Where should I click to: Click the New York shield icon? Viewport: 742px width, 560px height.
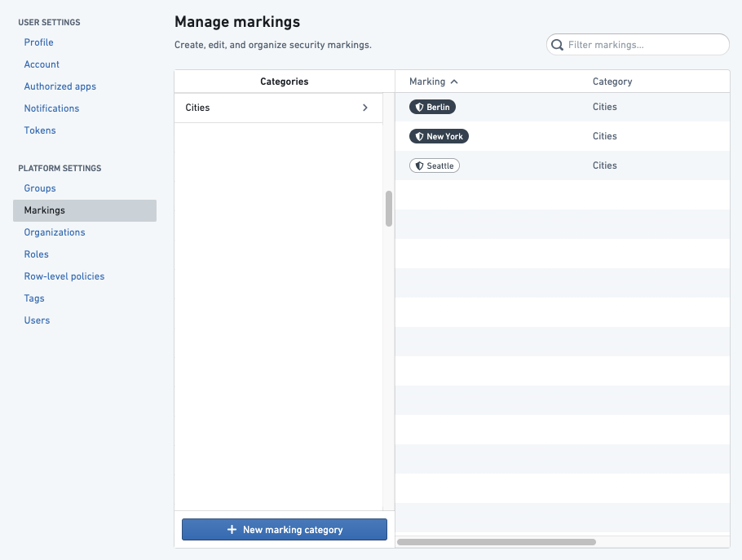coord(419,137)
